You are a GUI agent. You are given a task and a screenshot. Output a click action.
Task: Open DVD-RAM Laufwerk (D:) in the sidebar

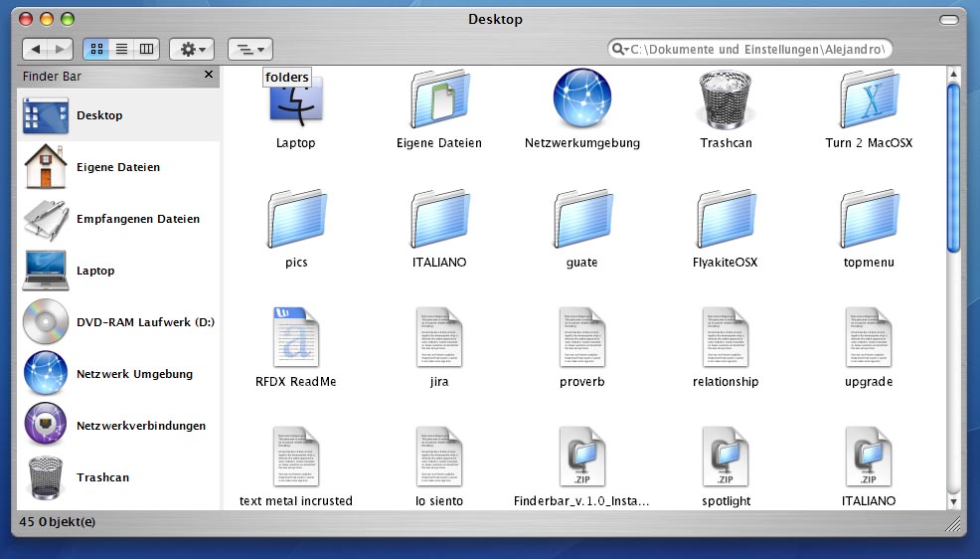(x=118, y=322)
